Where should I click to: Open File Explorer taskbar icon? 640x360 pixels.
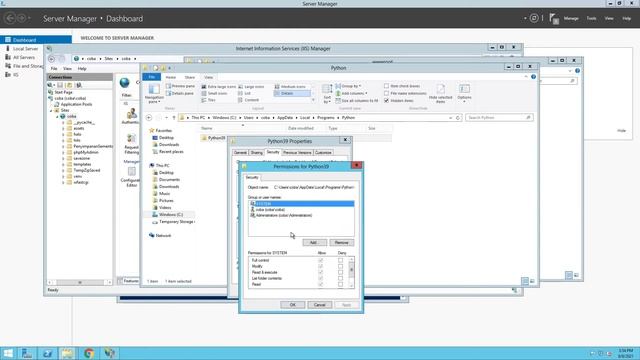point(68,353)
